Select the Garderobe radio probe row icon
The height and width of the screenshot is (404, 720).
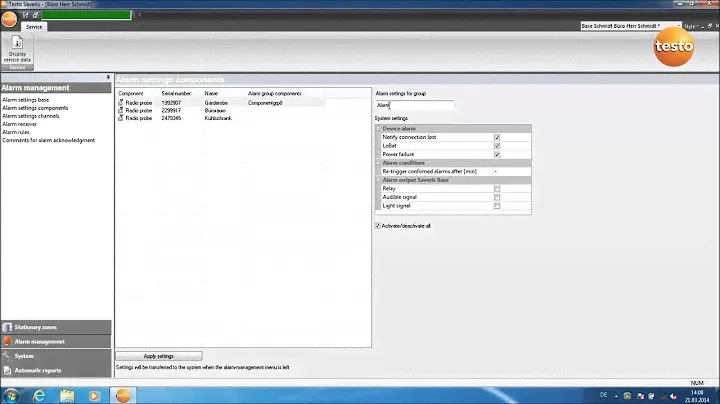(121, 102)
